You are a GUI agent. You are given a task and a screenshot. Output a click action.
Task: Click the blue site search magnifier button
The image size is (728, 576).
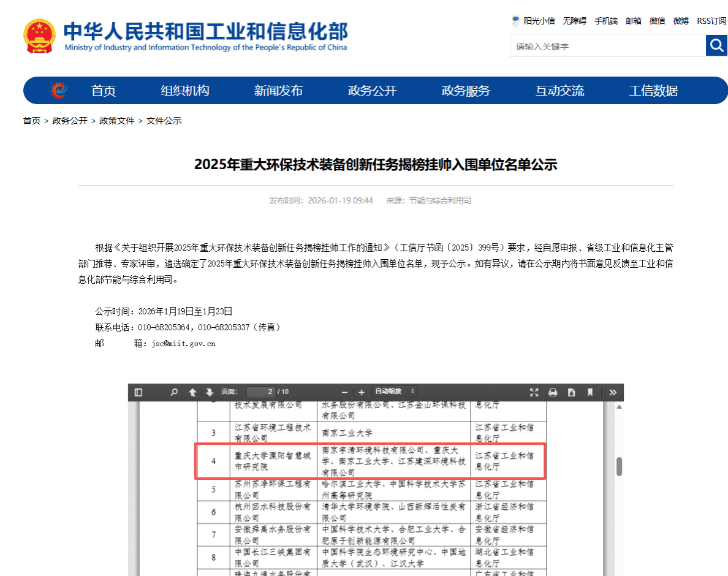pyautogui.click(x=716, y=45)
